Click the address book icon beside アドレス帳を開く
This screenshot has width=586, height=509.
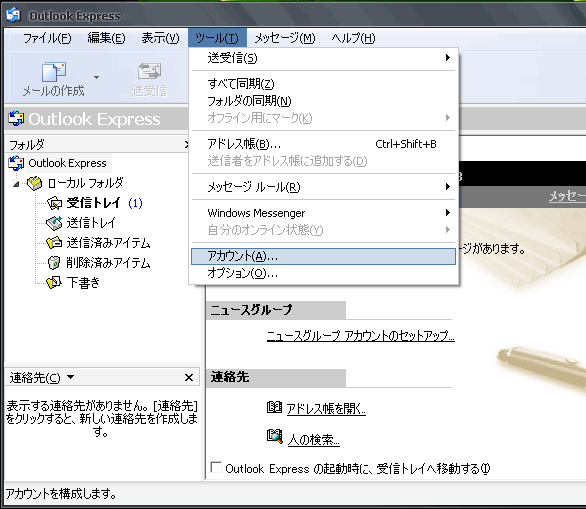click(x=274, y=407)
